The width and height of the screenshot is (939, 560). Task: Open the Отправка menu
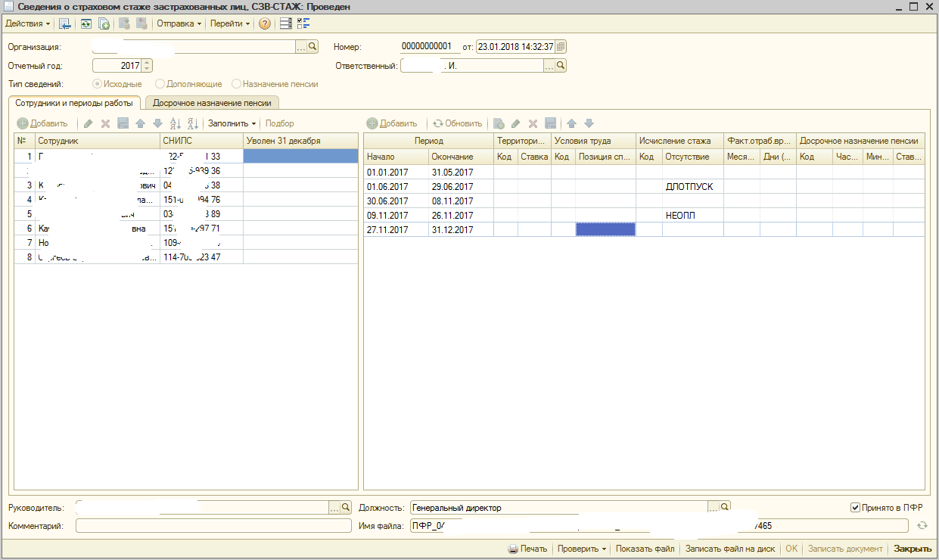179,23
